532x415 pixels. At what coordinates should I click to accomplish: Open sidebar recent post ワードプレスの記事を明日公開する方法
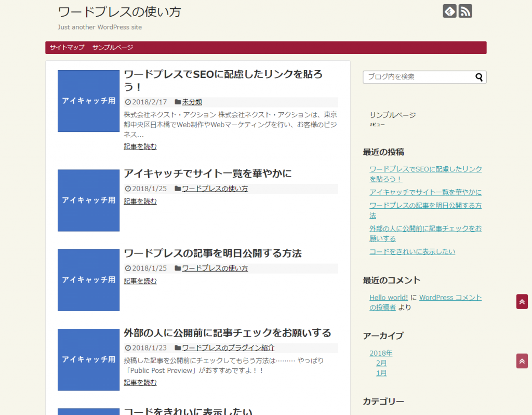point(425,210)
